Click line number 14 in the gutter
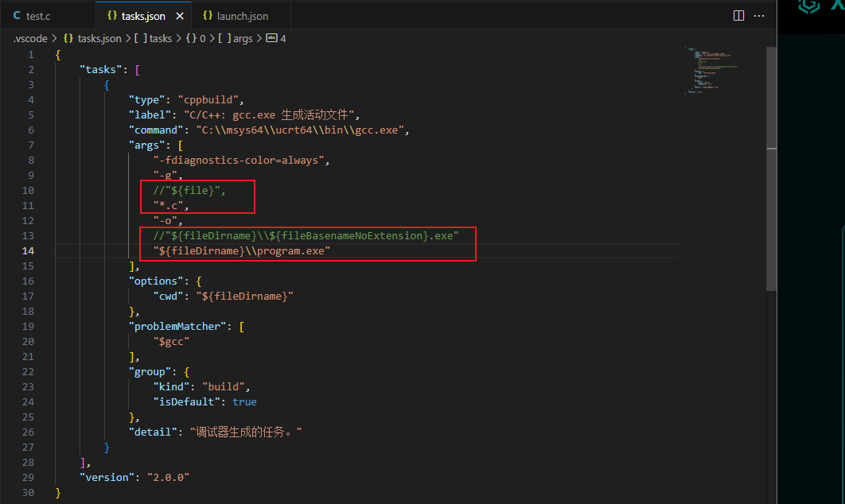Screen dimensions: 845x504 [x=28, y=250]
